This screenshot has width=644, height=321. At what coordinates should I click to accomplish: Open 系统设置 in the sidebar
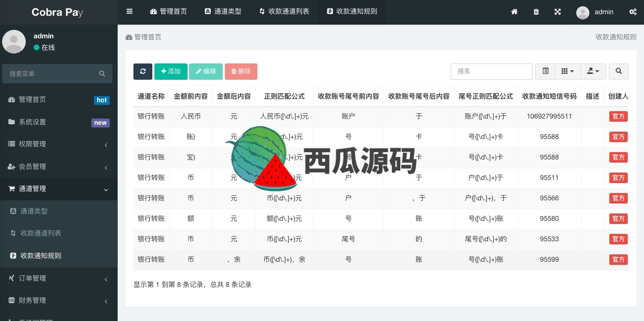click(59, 122)
